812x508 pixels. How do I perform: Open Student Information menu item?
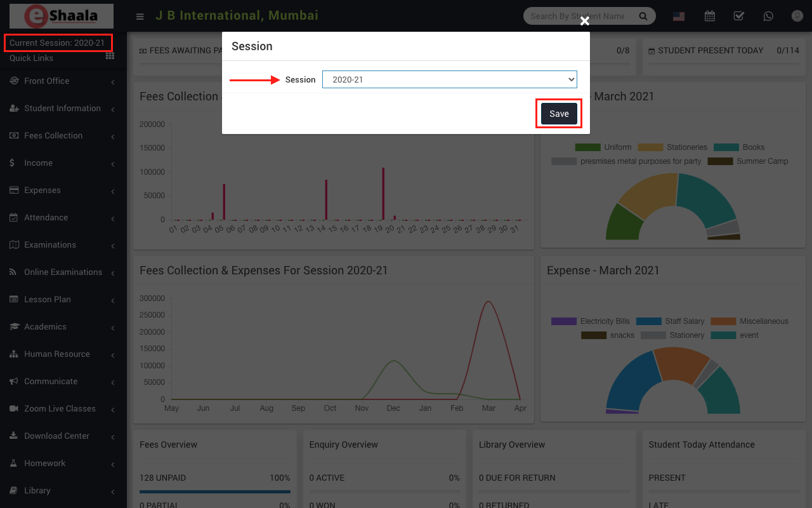(x=62, y=109)
